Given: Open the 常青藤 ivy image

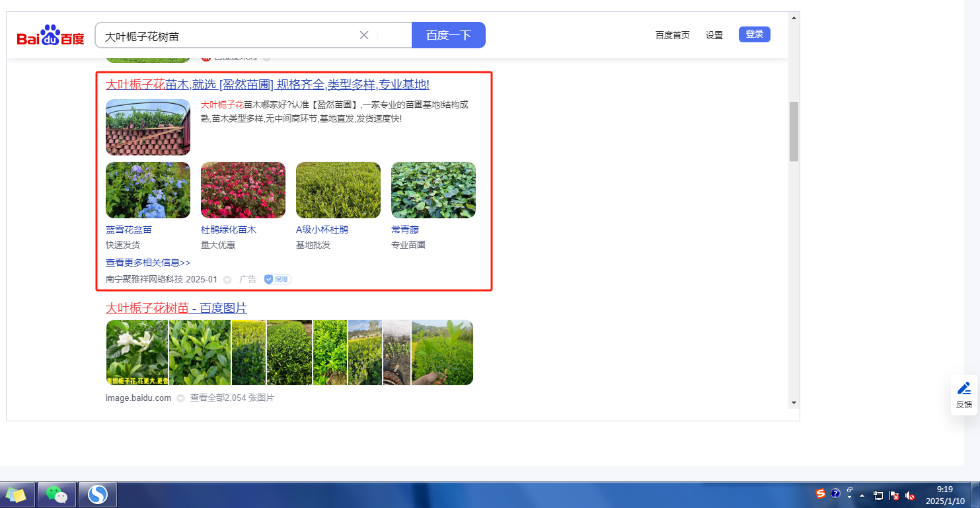Looking at the screenshot, I should (x=433, y=190).
